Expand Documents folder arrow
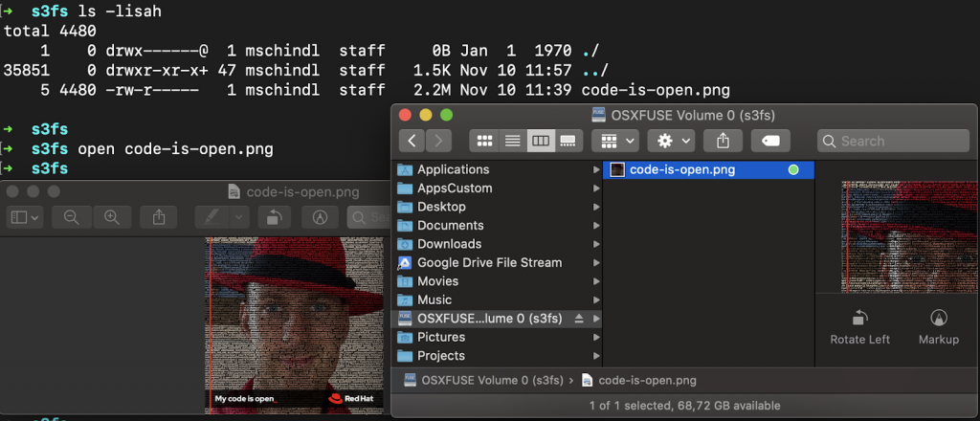Image resolution: width=980 pixels, height=421 pixels. pos(596,226)
